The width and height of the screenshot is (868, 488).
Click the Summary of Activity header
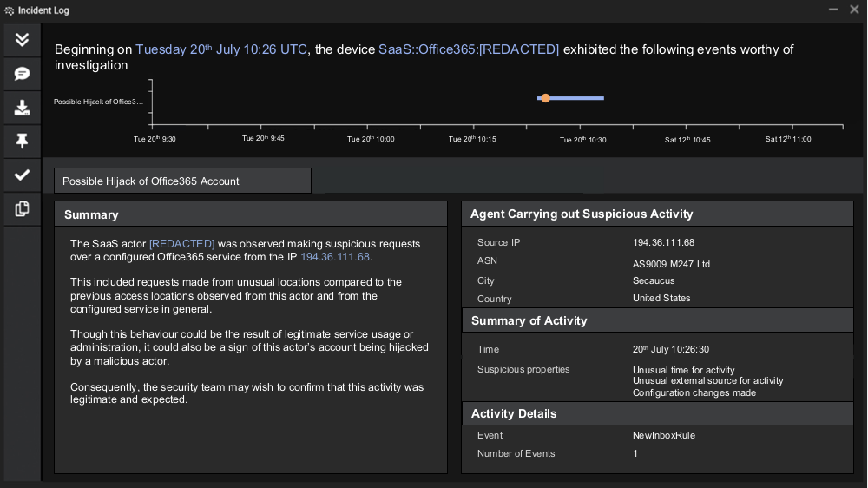click(657, 320)
